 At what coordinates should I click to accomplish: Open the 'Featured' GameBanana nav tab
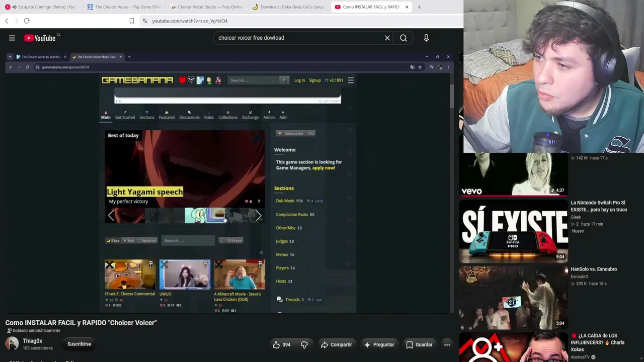click(x=167, y=116)
